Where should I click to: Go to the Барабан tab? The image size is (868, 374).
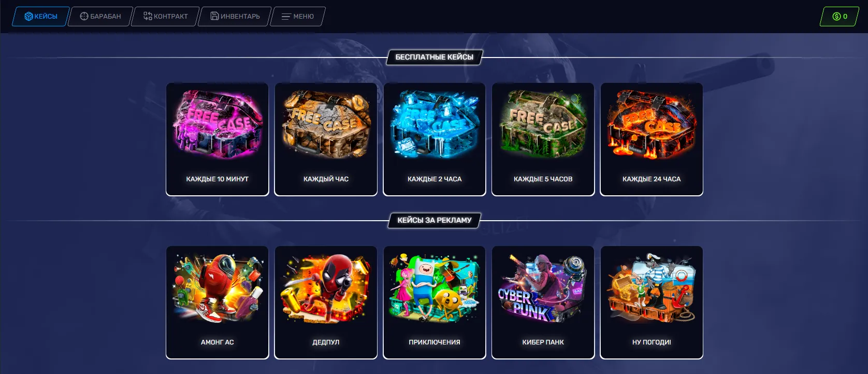100,16
